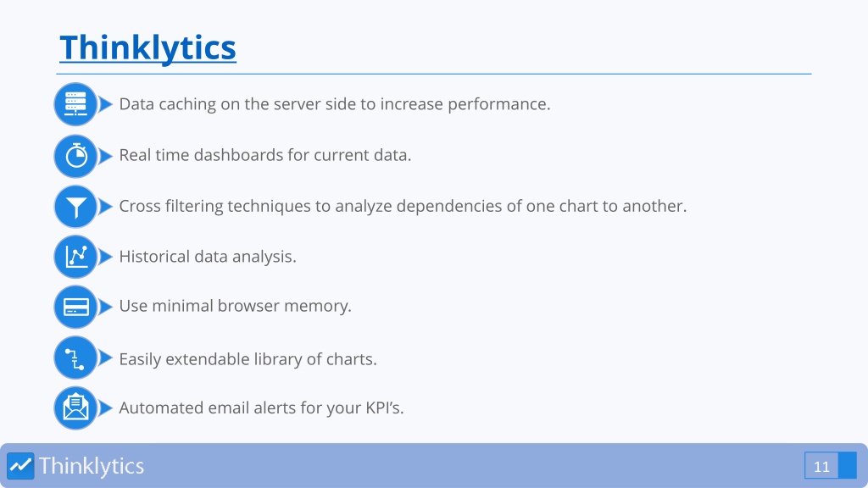Select the Data caching on the server text
The image size is (868, 488).
pos(335,104)
